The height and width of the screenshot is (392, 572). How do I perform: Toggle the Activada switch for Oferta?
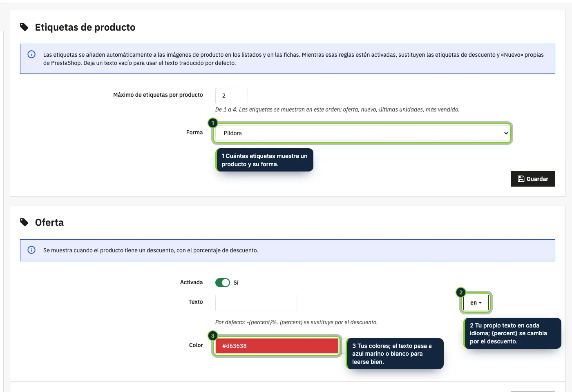pyautogui.click(x=223, y=283)
